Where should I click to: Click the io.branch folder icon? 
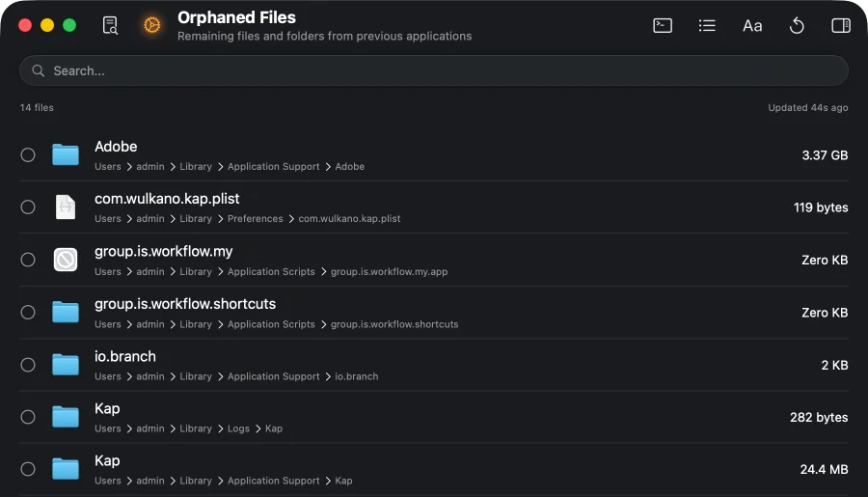66,365
